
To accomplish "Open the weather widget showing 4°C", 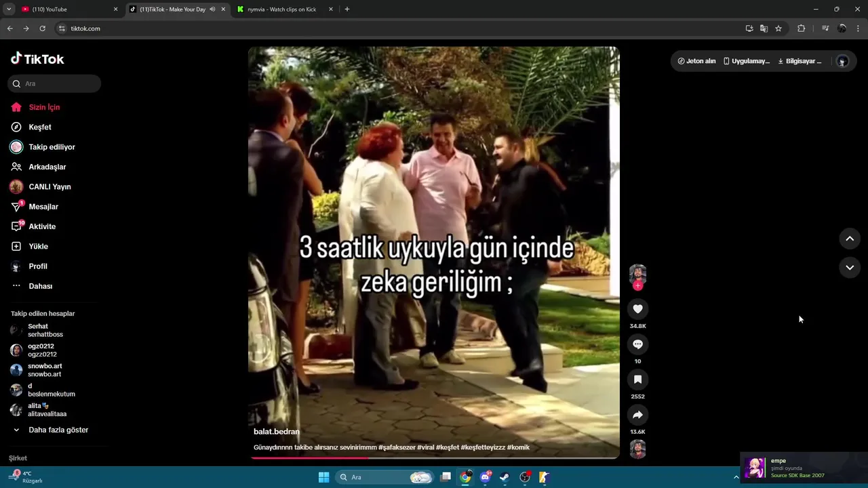I will click(26, 477).
